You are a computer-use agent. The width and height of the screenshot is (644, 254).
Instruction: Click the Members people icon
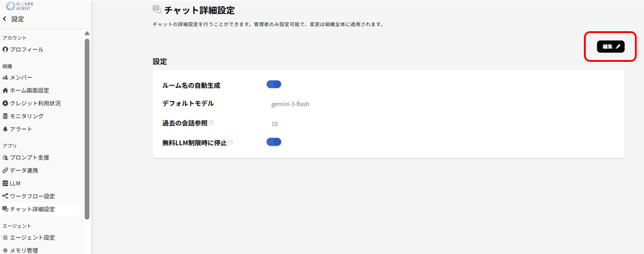pyautogui.click(x=6, y=77)
